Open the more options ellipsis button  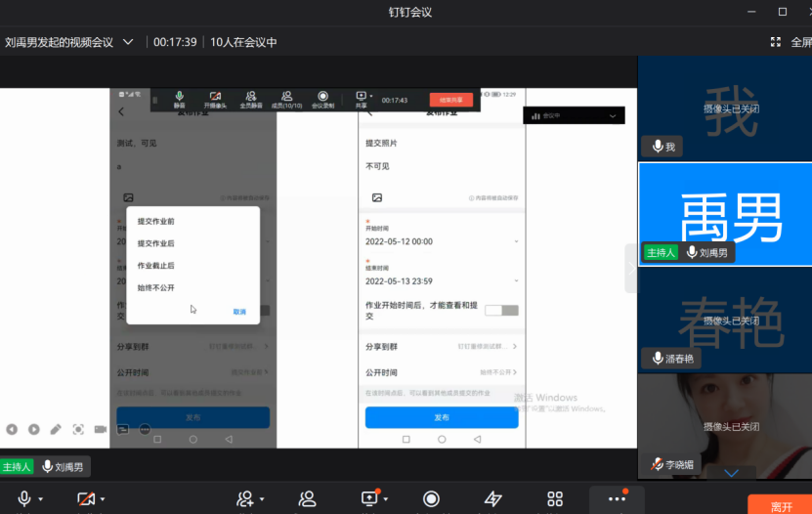click(617, 499)
